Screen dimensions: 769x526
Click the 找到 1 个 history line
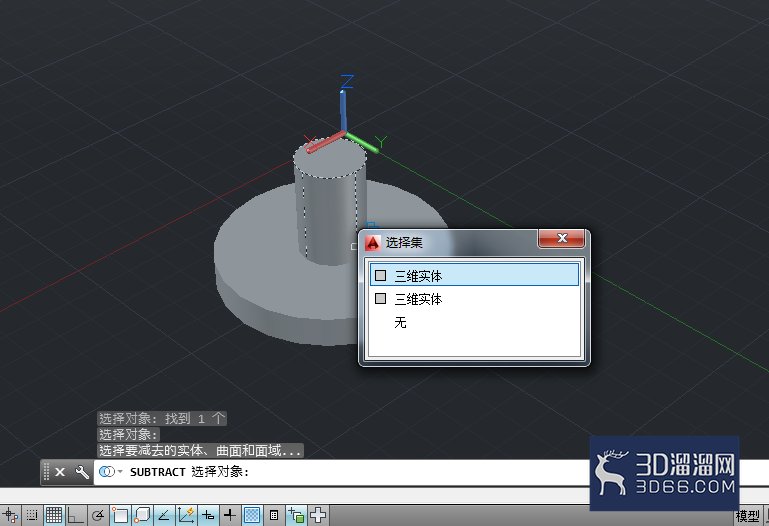click(x=162, y=419)
